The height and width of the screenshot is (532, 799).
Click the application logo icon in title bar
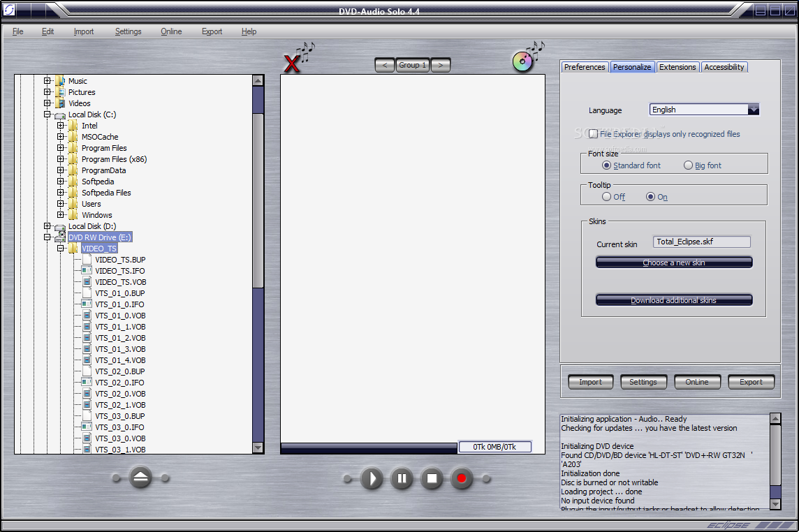tap(9, 9)
